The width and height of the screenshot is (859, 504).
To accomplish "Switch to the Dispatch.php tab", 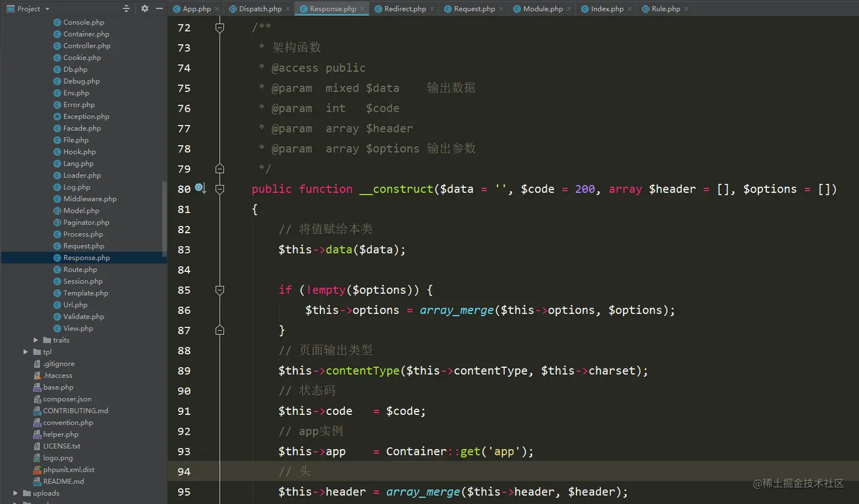I will (x=260, y=9).
